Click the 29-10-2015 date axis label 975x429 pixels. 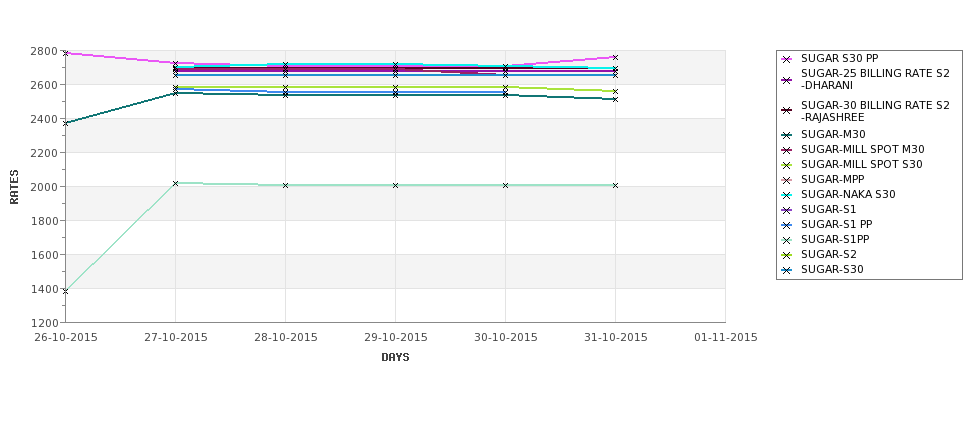click(395, 338)
